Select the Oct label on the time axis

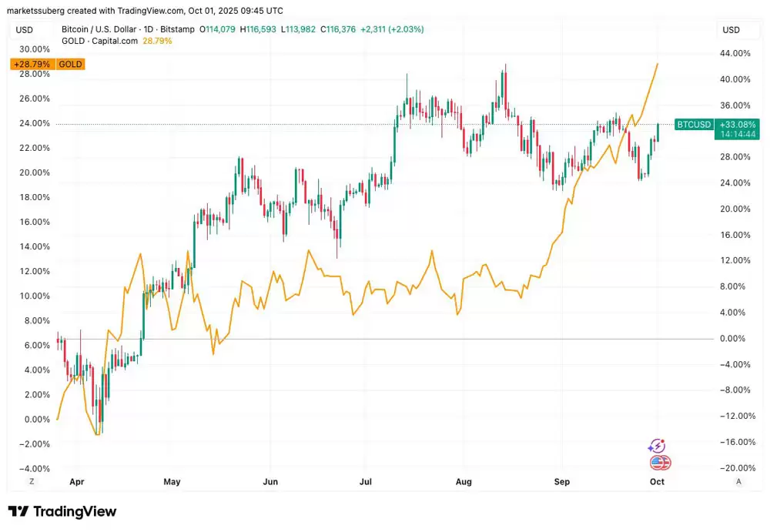coord(657,481)
